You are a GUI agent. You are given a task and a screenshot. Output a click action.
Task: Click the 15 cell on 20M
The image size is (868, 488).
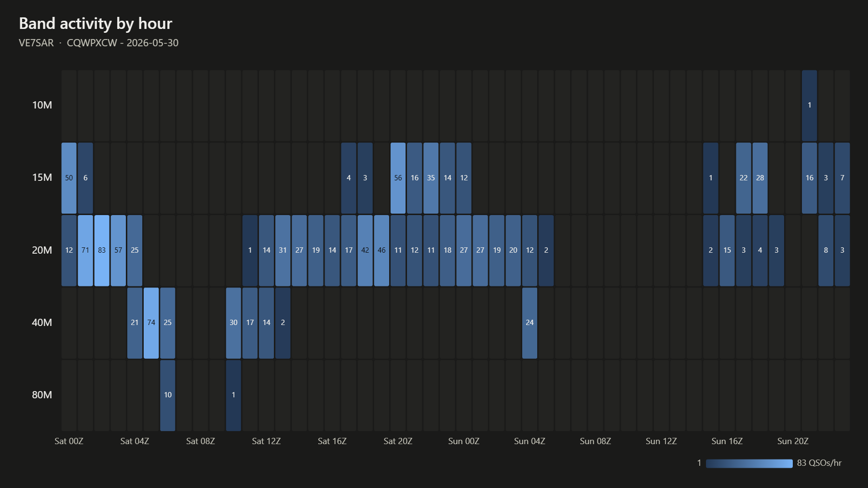[727, 250]
